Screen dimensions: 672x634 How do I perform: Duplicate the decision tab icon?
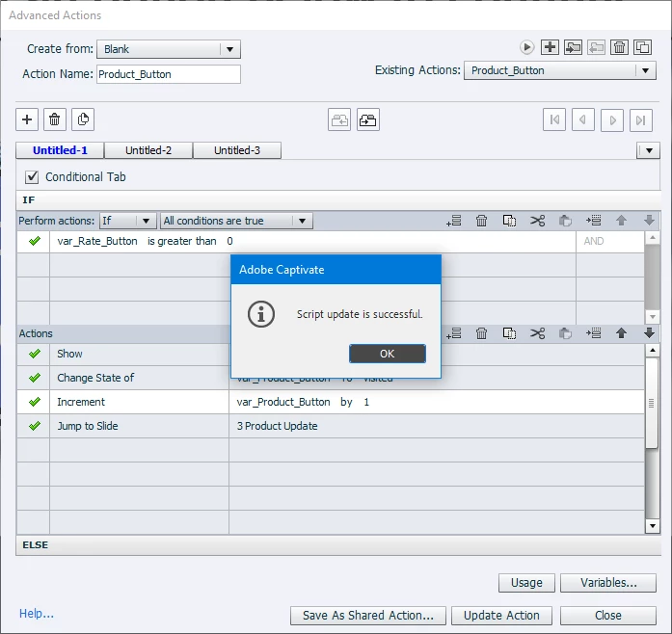(x=83, y=119)
